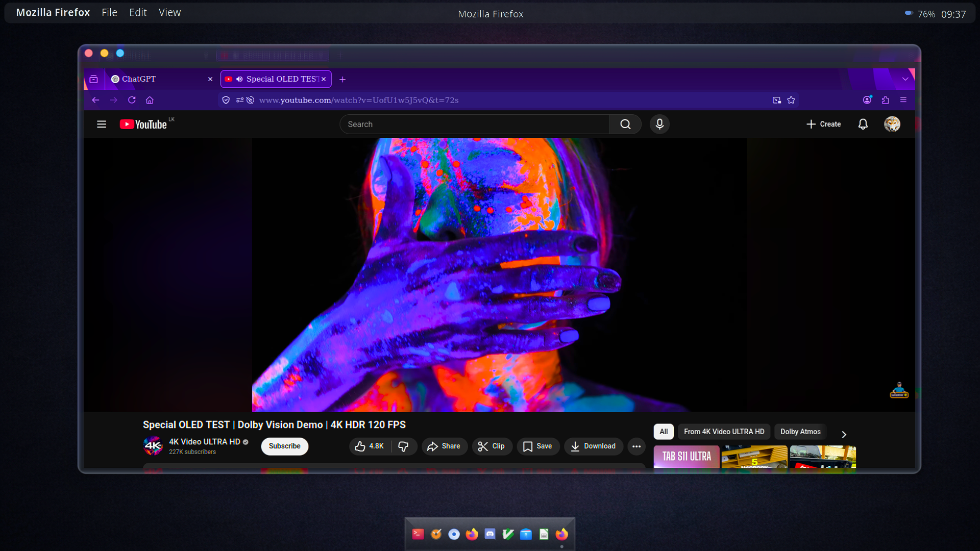Expand the list all tabs chevron
Image resolution: width=980 pixels, height=551 pixels.
[905, 79]
